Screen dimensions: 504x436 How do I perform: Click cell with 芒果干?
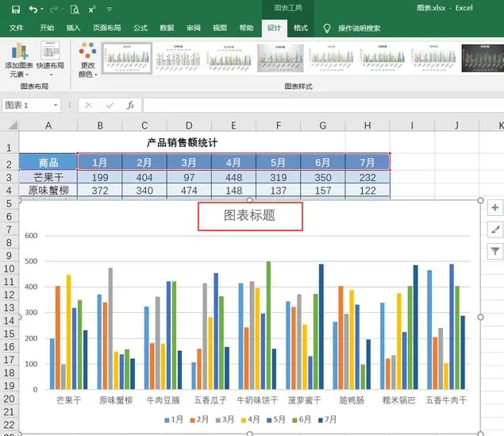click(x=48, y=177)
